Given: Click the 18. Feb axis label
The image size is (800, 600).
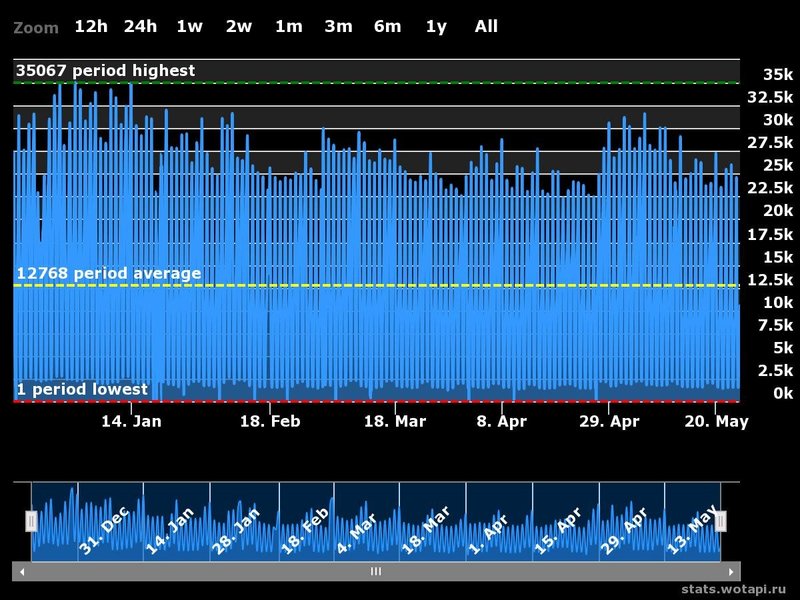Looking at the screenshot, I should point(271,421).
